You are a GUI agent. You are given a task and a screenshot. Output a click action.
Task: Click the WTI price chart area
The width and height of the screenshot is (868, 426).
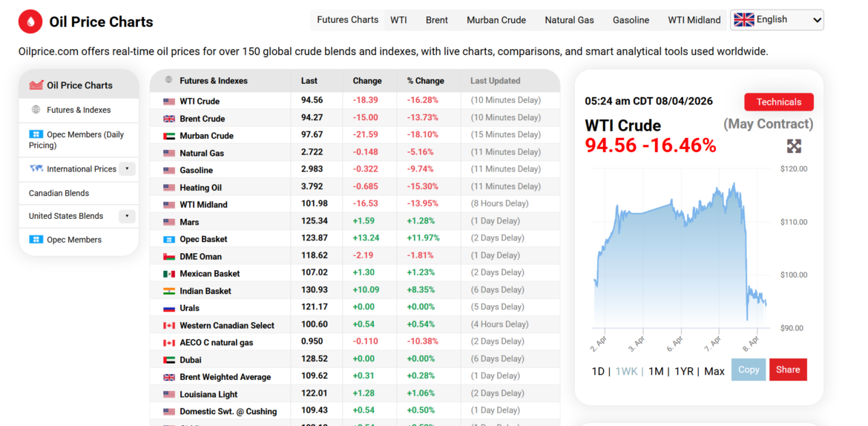point(680,249)
